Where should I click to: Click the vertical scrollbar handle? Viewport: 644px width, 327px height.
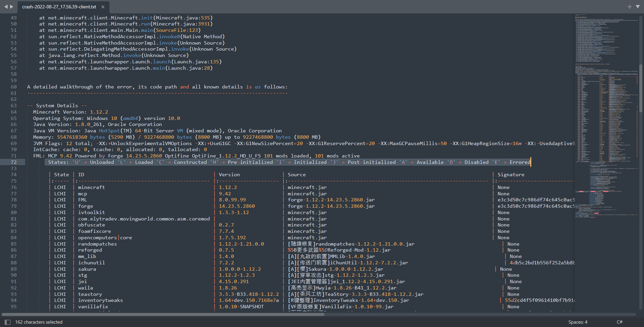(x=641, y=87)
